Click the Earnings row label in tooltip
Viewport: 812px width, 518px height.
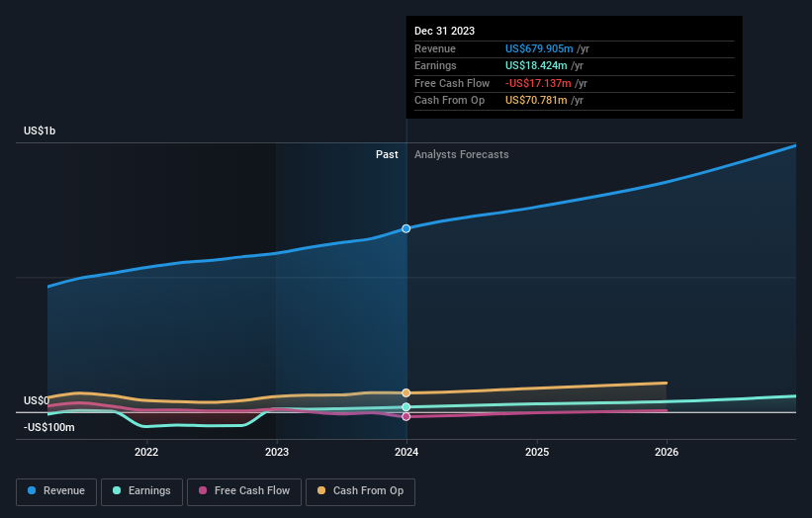[435, 65]
